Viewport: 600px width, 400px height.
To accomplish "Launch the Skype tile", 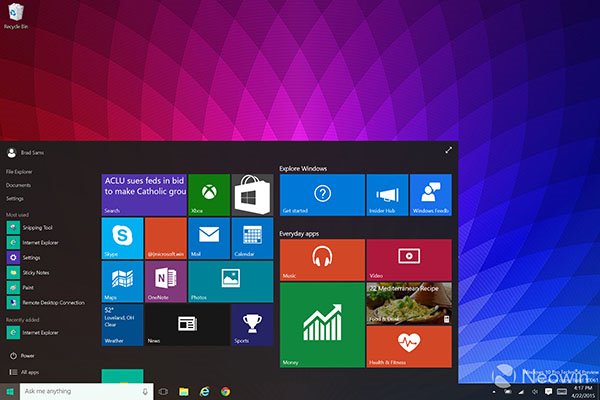I will point(122,238).
